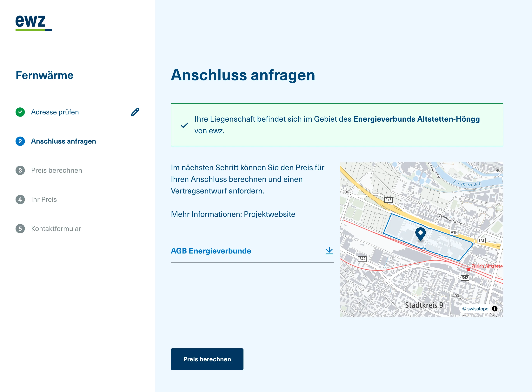Open the Projektwebsite link
The width and height of the screenshot is (532, 392).
coord(269,214)
